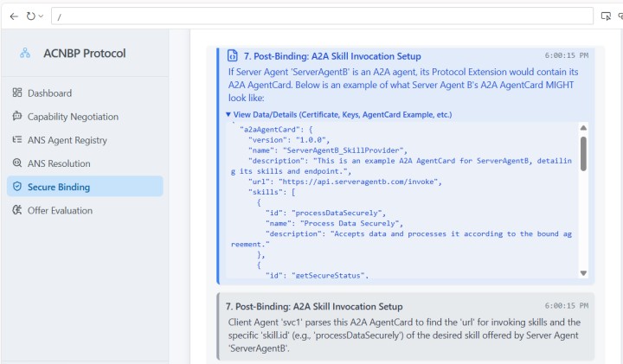Click the Capability Negotiation chat icon
This screenshot has width=623, height=364.
tap(17, 117)
